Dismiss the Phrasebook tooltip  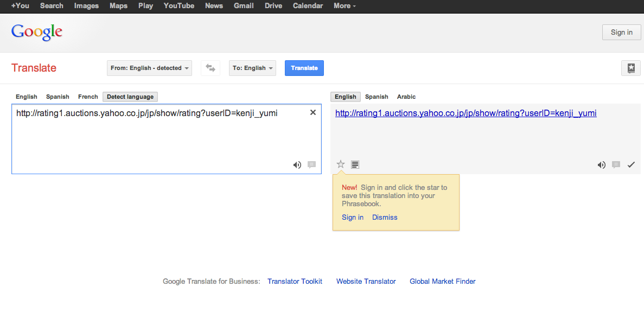tap(385, 218)
